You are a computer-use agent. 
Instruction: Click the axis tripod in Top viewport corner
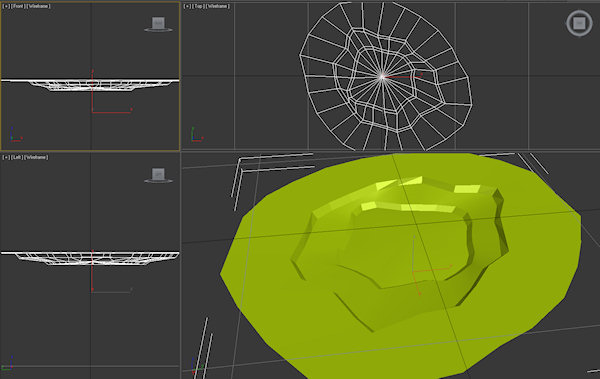pos(197,135)
